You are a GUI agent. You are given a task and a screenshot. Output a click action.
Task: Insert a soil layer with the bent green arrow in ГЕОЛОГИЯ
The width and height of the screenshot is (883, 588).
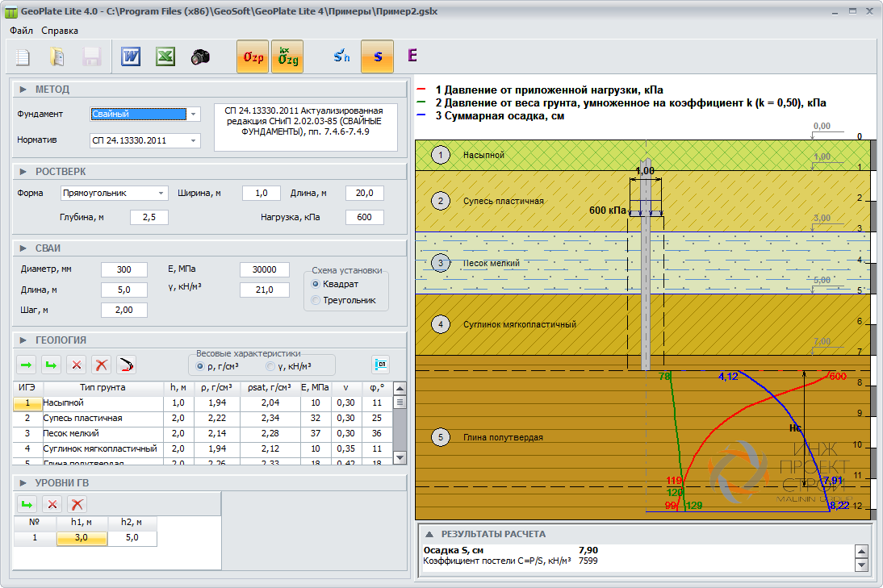click(x=51, y=365)
